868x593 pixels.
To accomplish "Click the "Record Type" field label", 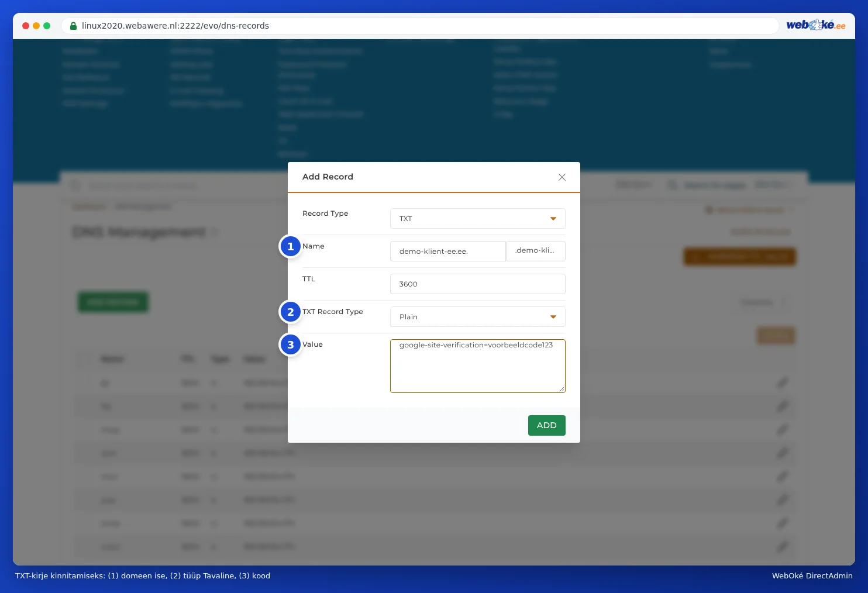I will [325, 213].
